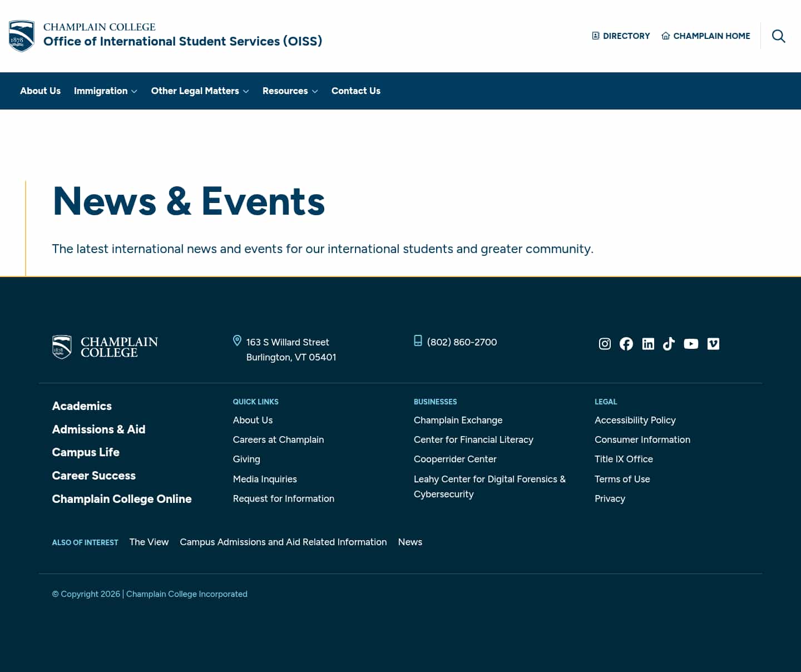Screen dimensions: 801x672
Task: Open the Giving link
Action: (x=246, y=459)
